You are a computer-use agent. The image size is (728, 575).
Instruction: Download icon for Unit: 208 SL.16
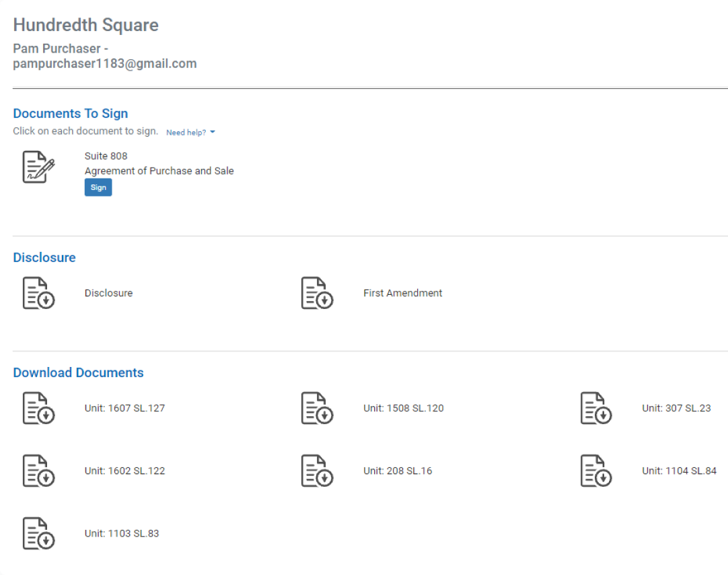(317, 471)
